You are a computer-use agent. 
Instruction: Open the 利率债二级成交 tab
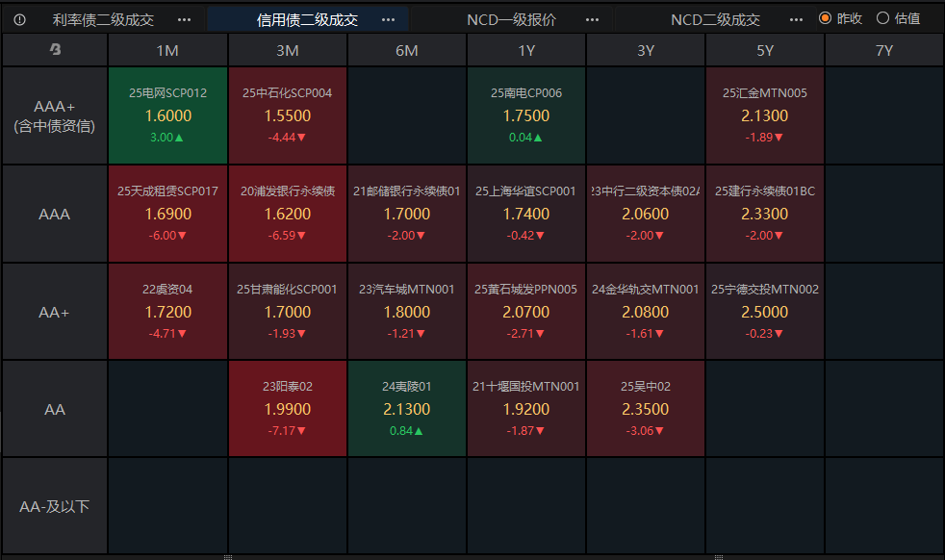[x=103, y=20]
